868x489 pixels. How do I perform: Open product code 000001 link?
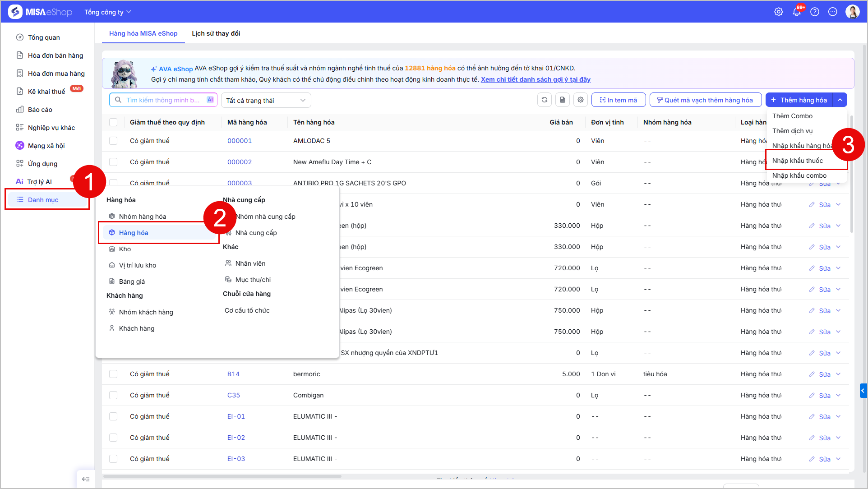(240, 141)
